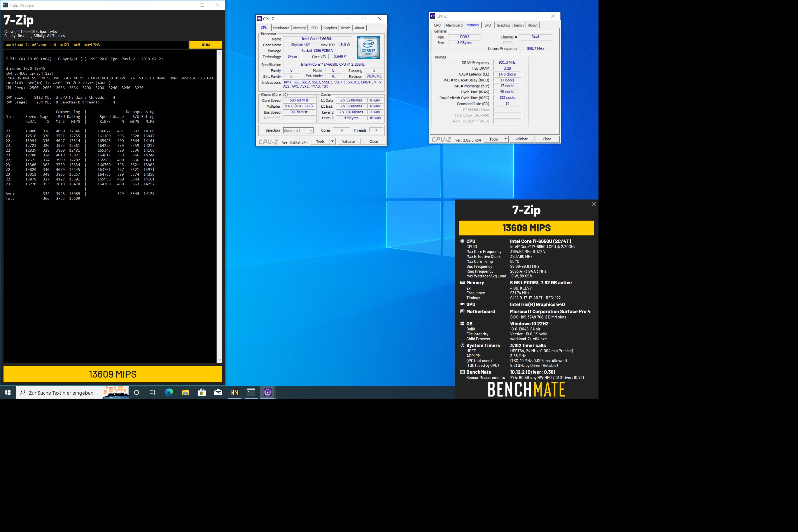The height and width of the screenshot is (532, 798).
Task: Click the BENCHMATE logo at panel bottom
Action: 526,390
